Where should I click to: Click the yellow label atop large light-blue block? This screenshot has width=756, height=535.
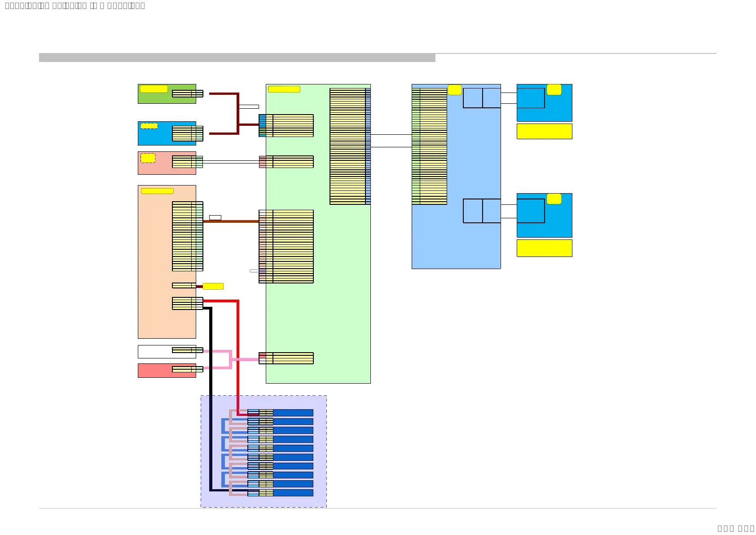(455, 90)
